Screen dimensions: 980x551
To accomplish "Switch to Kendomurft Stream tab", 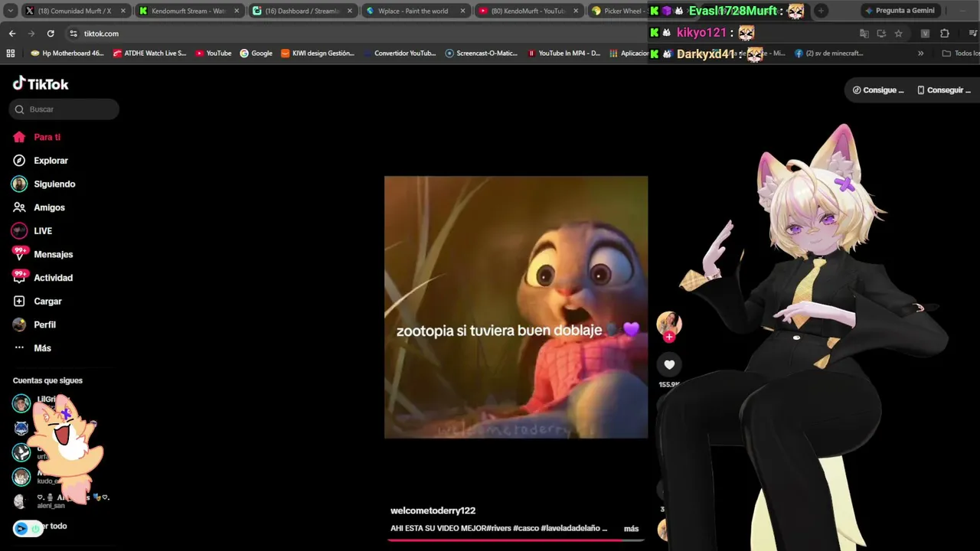I will [188, 11].
